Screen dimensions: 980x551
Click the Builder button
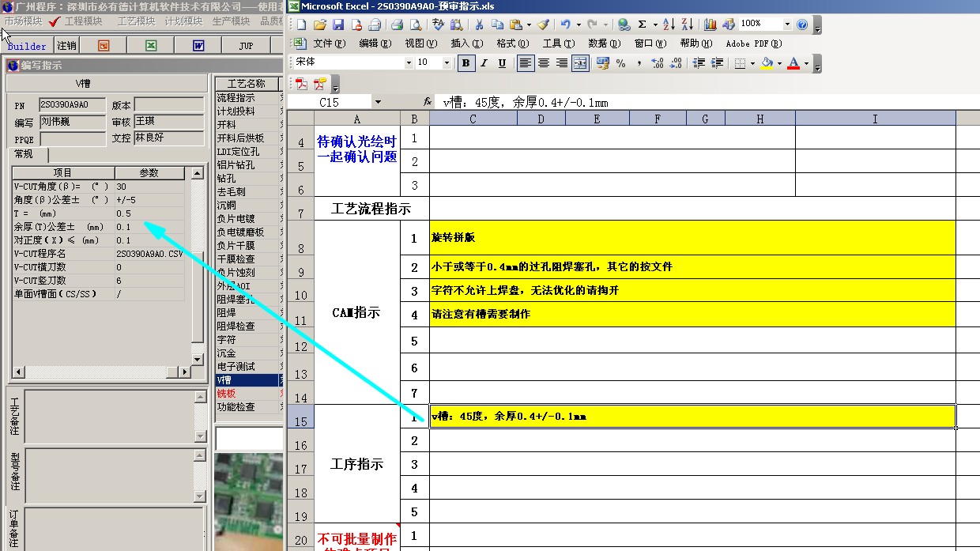(x=27, y=46)
